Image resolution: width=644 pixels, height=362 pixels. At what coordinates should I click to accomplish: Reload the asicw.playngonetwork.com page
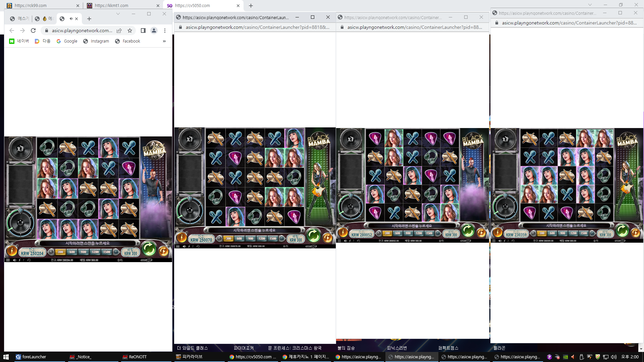33,31
